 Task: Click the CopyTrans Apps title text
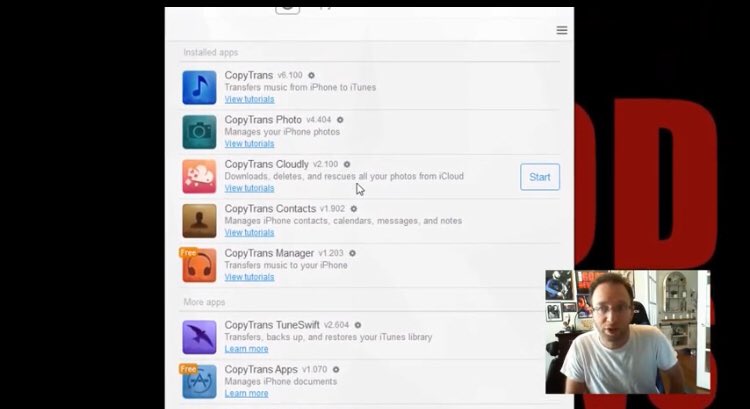point(261,370)
